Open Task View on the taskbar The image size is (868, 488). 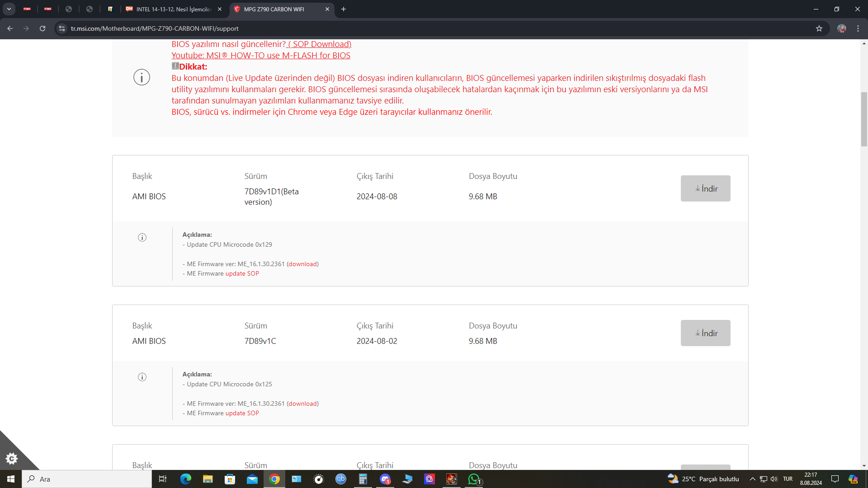163,479
